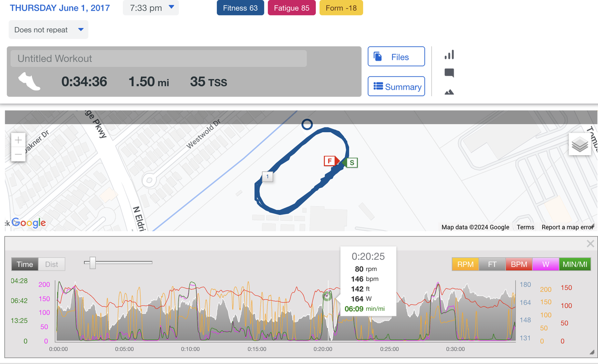
Task: Select the Time axis tab
Action: click(x=25, y=264)
